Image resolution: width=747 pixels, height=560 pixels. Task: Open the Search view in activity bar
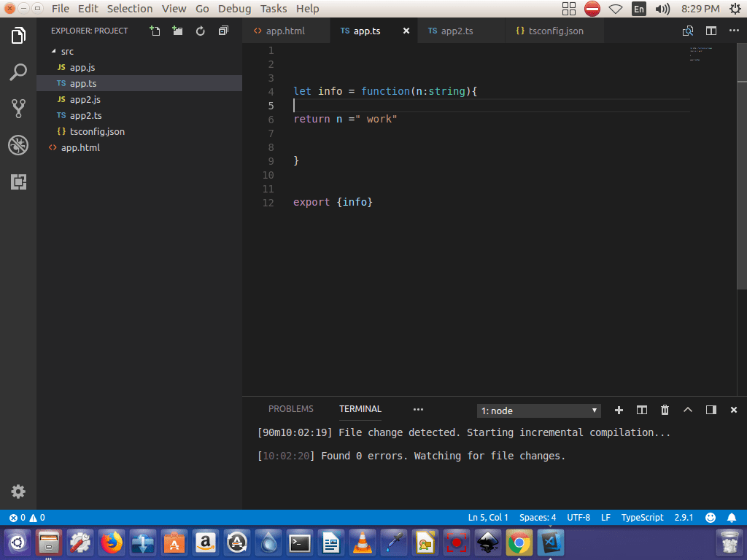pos(18,72)
